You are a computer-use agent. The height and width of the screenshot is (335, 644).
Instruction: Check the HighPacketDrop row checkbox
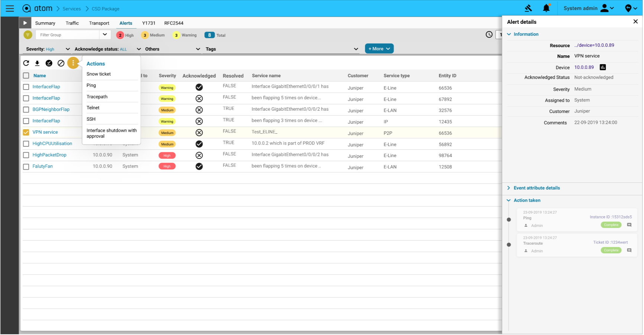(x=26, y=155)
